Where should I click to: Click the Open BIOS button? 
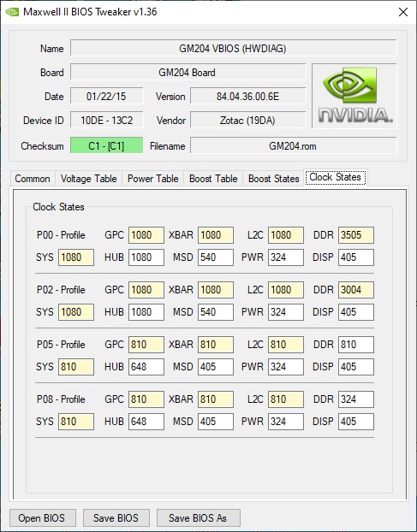click(42, 517)
